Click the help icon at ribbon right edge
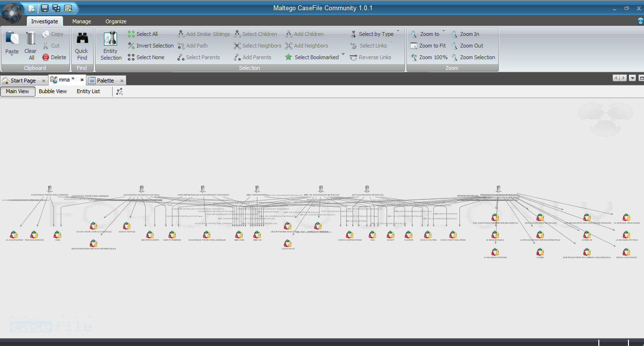The image size is (644, 346). [641, 21]
